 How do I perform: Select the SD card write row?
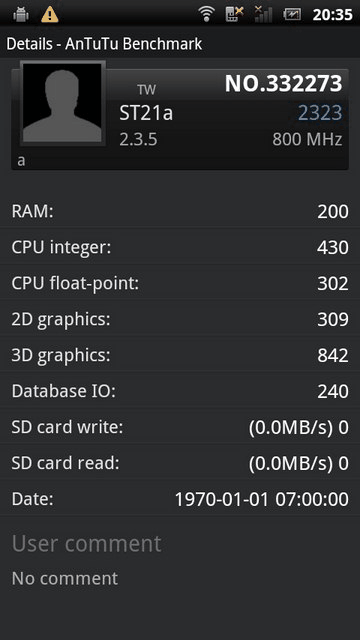pos(180,427)
